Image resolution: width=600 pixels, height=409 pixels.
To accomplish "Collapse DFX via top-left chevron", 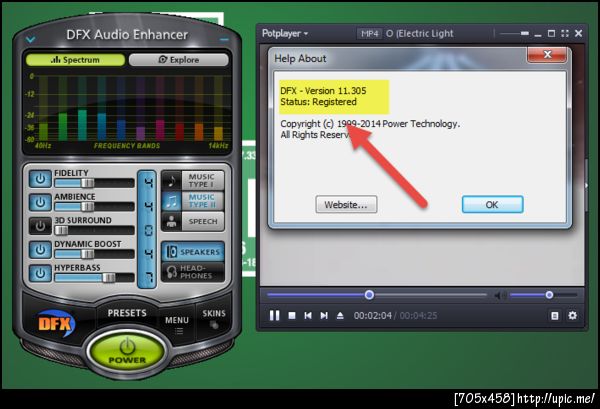I will click(x=31, y=39).
